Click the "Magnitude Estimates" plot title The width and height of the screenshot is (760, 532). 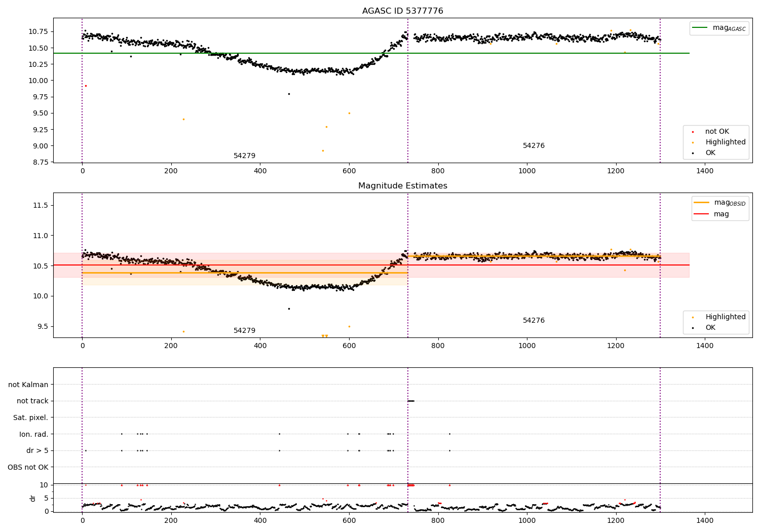coord(403,186)
